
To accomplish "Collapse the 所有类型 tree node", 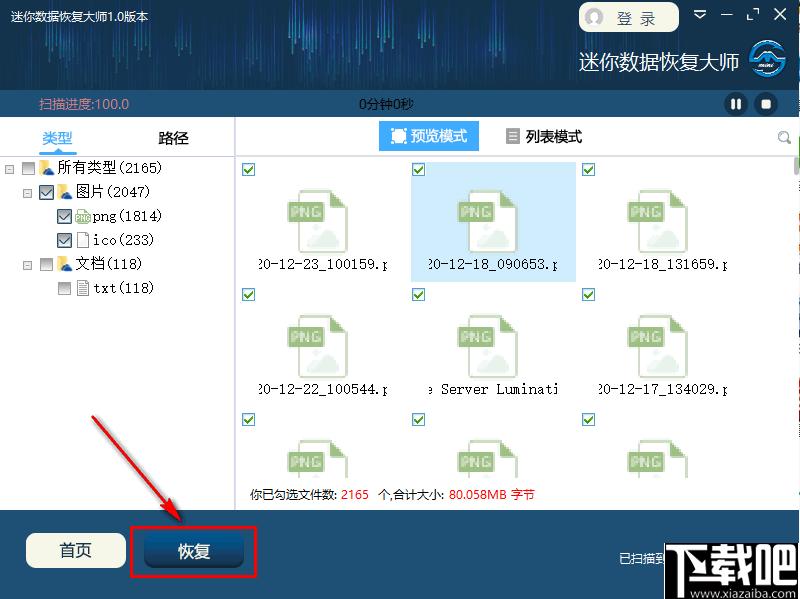I will point(9,169).
